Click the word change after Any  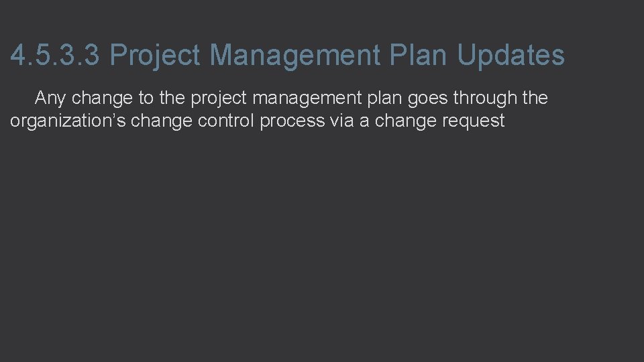[102, 99]
